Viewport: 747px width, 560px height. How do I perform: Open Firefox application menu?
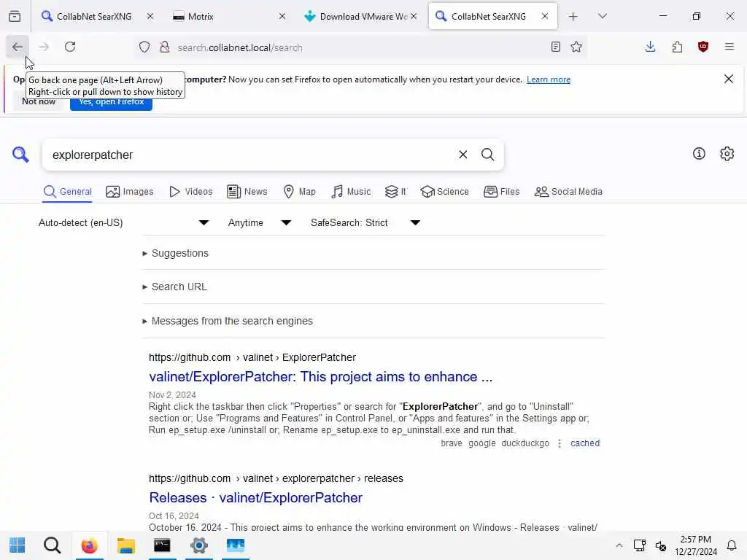click(x=729, y=47)
